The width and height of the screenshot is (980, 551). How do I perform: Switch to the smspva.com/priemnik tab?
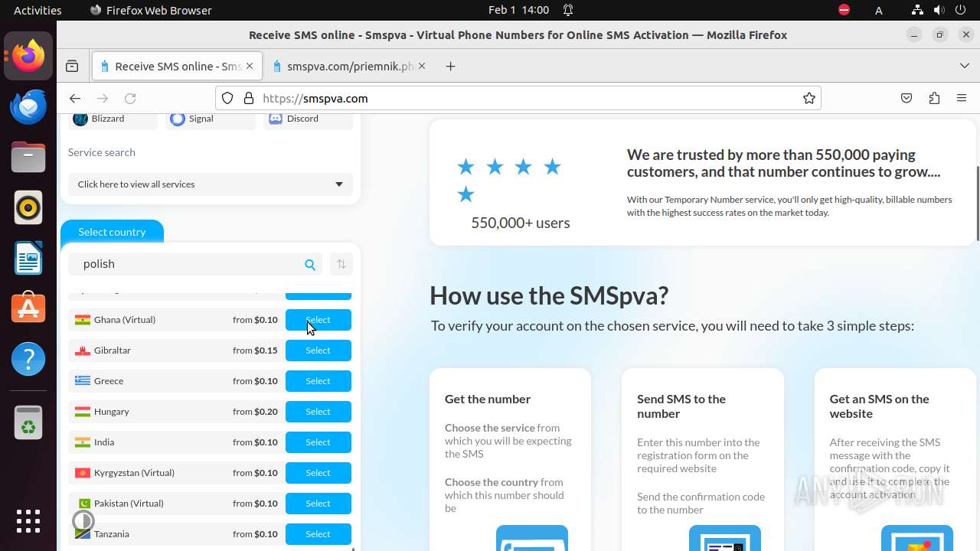349,67
